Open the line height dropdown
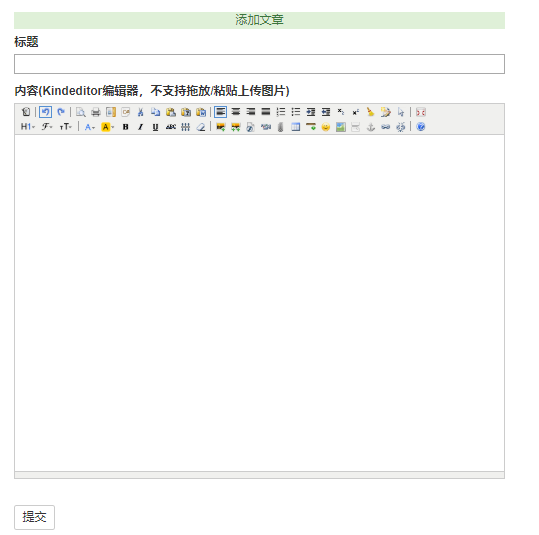 pyautogui.click(x=186, y=127)
